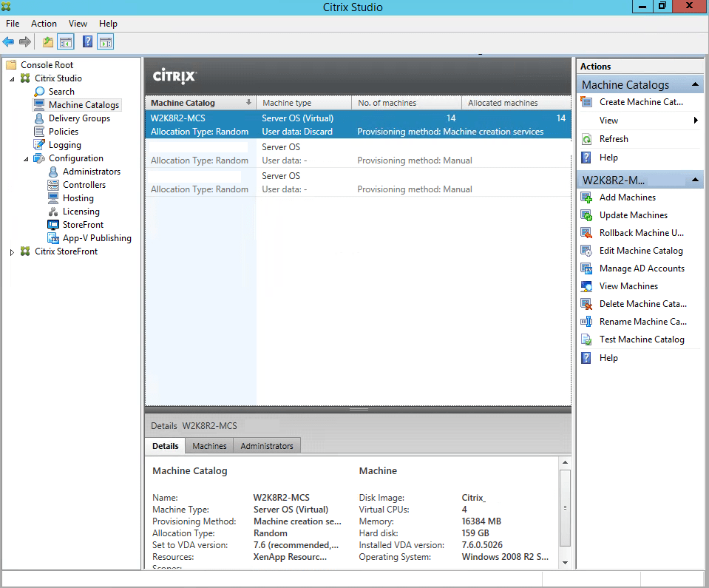Collapse the Citrix Studio tree node

[13, 79]
